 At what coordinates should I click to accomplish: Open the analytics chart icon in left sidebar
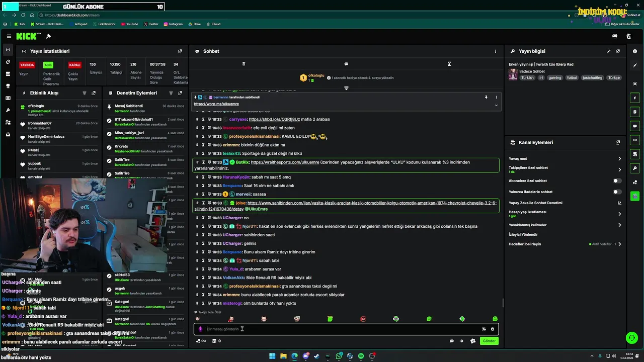coord(8,74)
